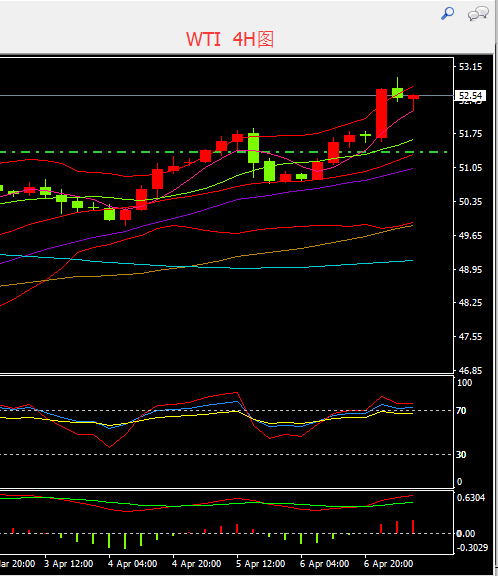Click the MACD 0.00 scale label
This screenshot has height=576, width=498.
(465, 533)
